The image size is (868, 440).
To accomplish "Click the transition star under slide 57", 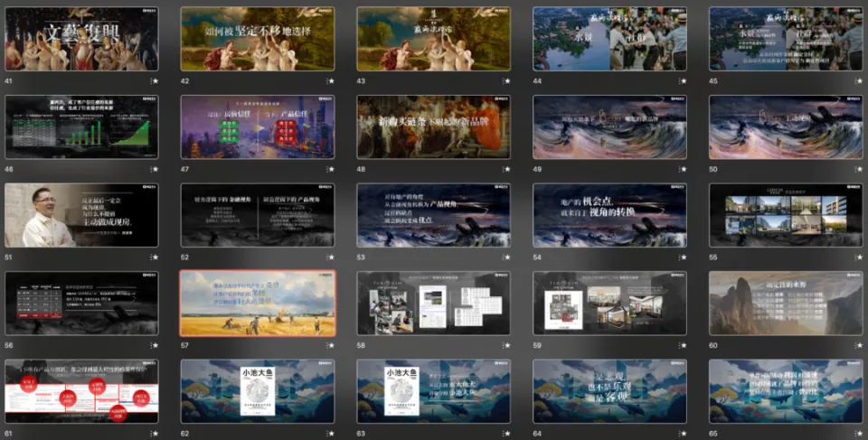I will [331, 345].
